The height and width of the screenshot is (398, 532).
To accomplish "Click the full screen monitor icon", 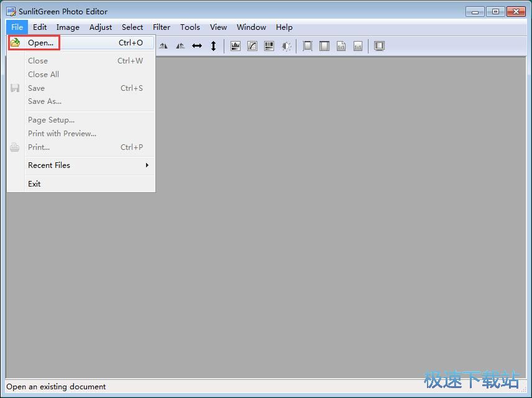I will tap(379, 46).
